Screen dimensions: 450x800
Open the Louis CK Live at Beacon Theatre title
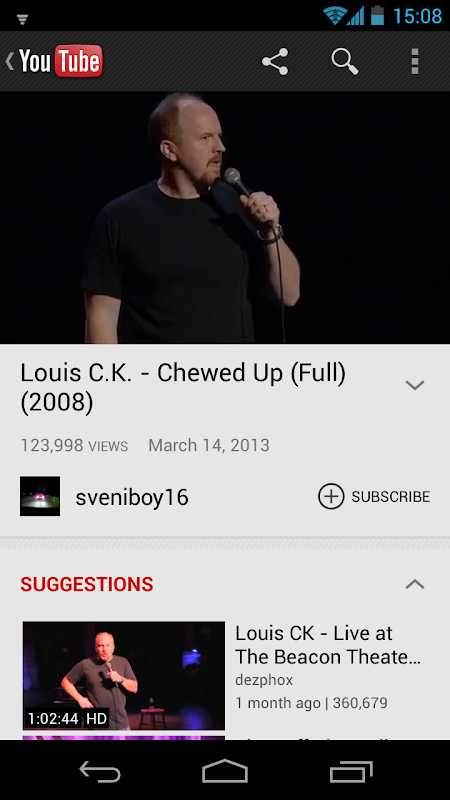(x=328, y=645)
